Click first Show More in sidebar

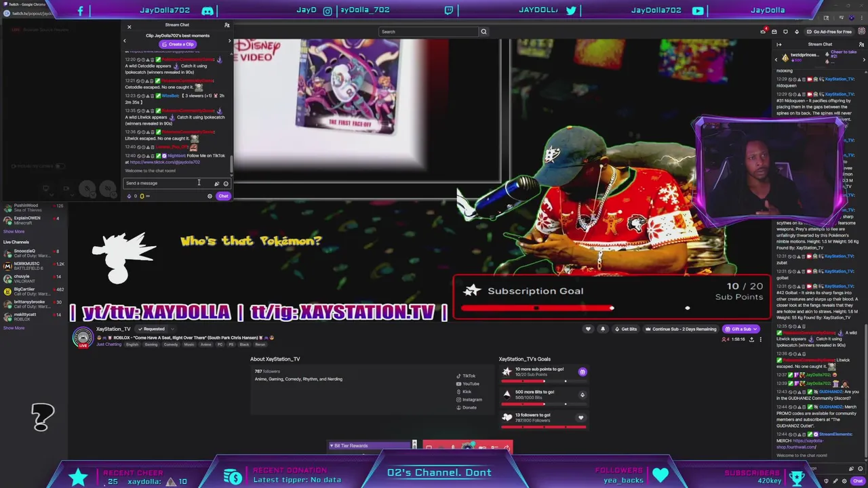14,231
